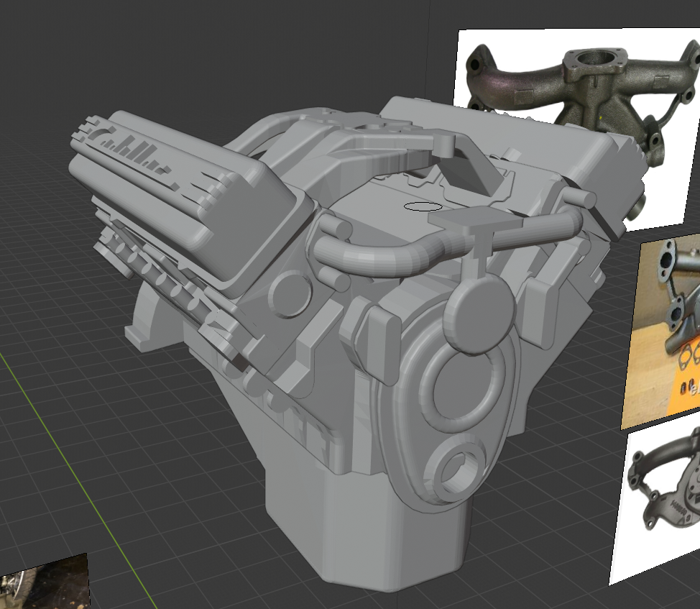Click the 3D cursor circle atop engine
This screenshot has height=609, width=700.
coord(423,206)
